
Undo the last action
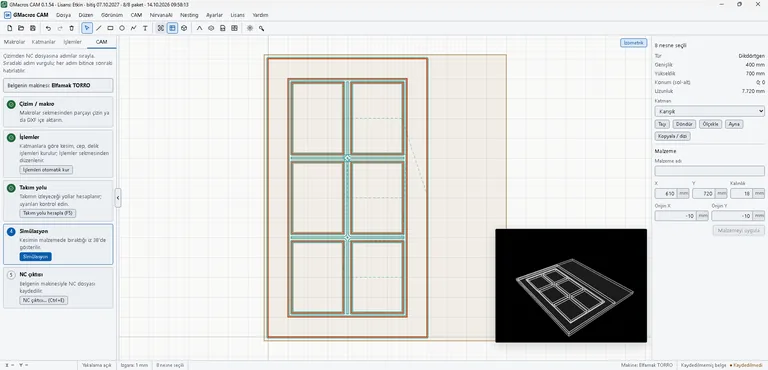(48, 28)
